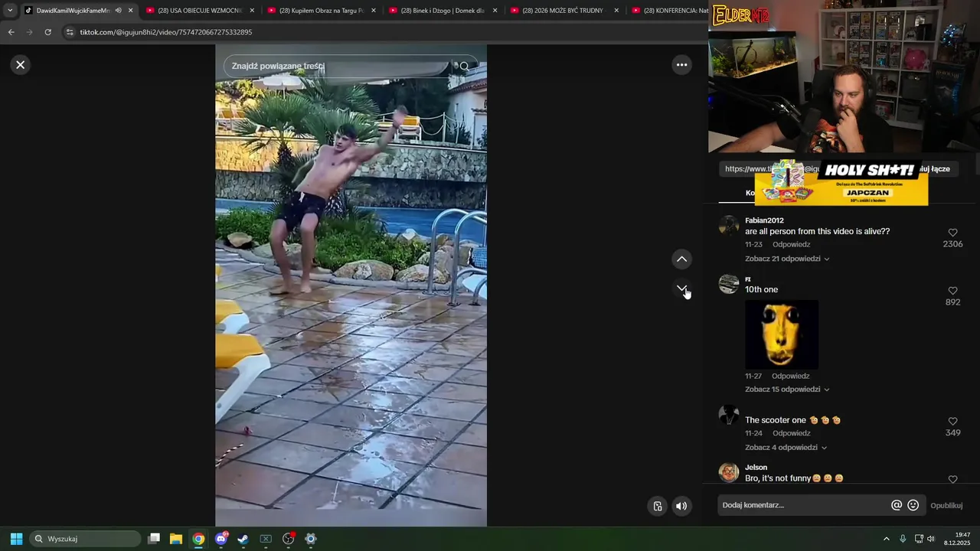This screenshot has height=551, width=980.
Task: Open Discord from the taskbar
Action: pos(221,539)
